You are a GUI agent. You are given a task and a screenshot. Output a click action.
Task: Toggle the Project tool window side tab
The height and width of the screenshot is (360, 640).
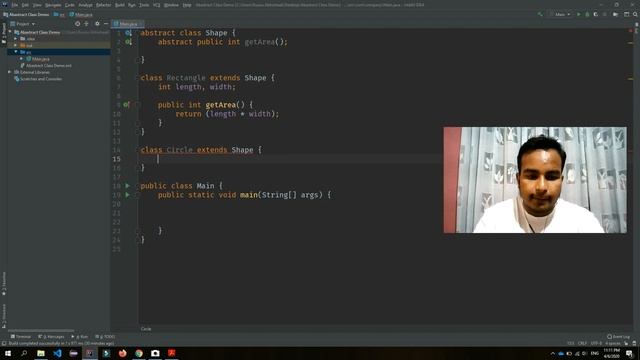pyautogui.click(x=4, y=33)
